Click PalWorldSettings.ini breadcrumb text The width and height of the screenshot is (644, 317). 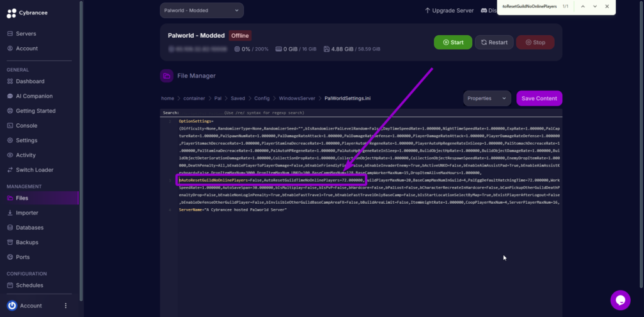pos(347,99)
